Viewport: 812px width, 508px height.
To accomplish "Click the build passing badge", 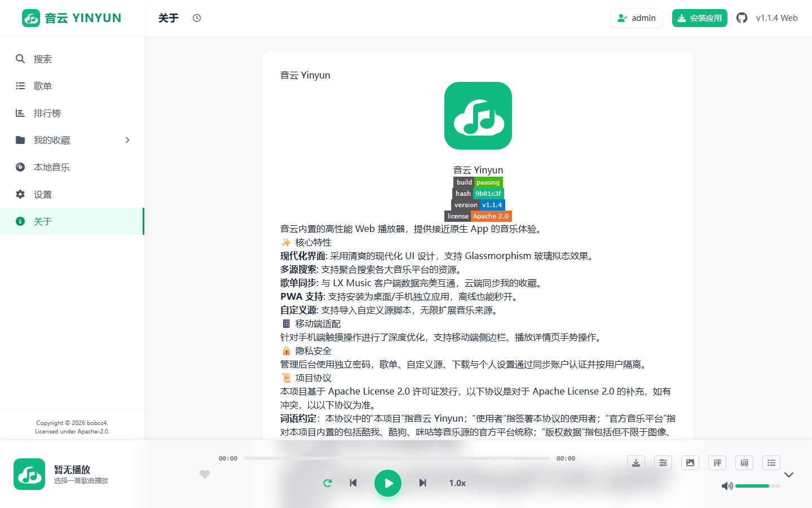I will click(478, 182).
